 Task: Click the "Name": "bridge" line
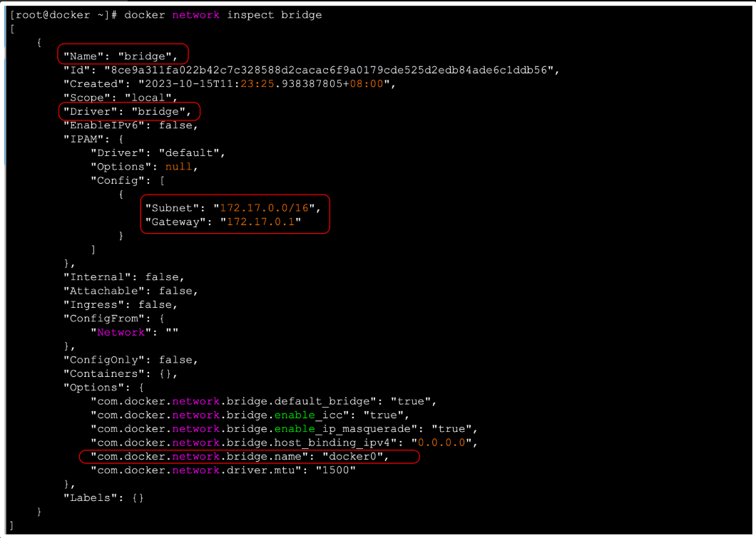pyautogui.click(x=121, y=56)
